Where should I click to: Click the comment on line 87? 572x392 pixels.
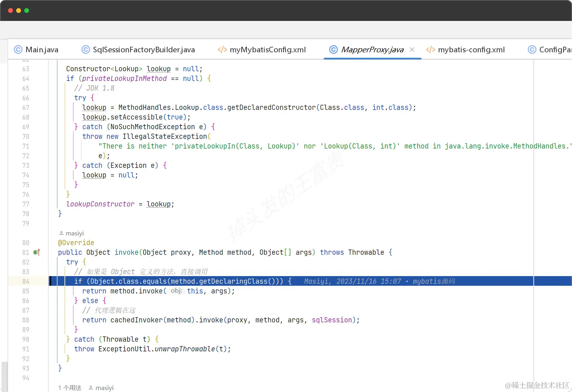click(x=109, y=310)
